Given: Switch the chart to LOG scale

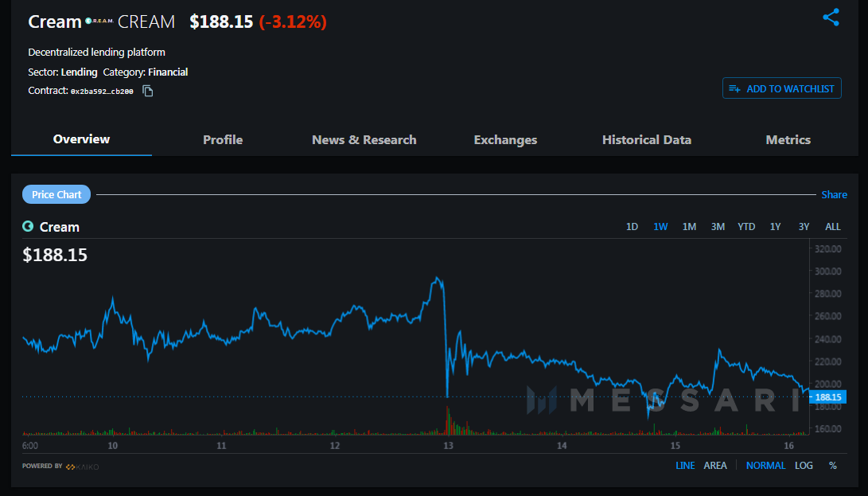Looking at the screenshot, I should point(804,466).
